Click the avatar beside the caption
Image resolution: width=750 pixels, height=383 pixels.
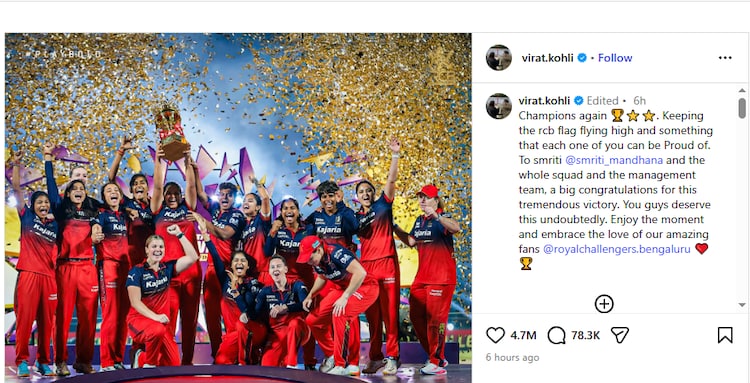(x=499, y=106)
